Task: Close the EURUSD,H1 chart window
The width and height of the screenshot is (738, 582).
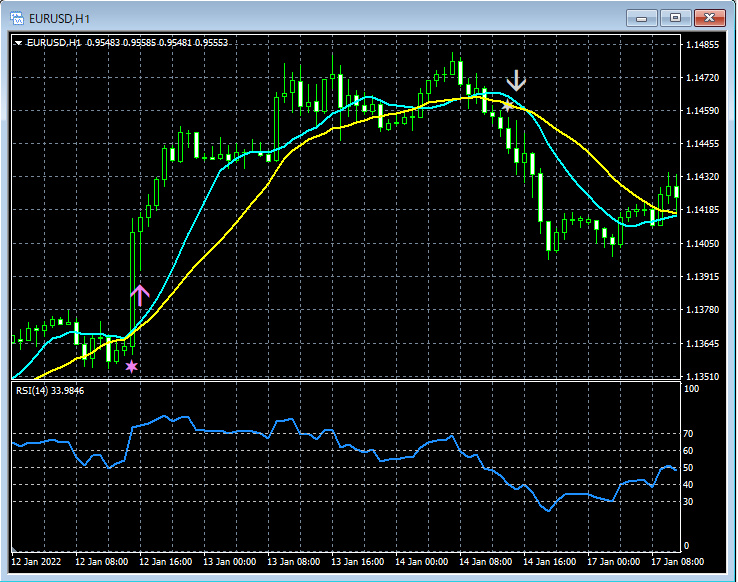Action: (710, 18)
